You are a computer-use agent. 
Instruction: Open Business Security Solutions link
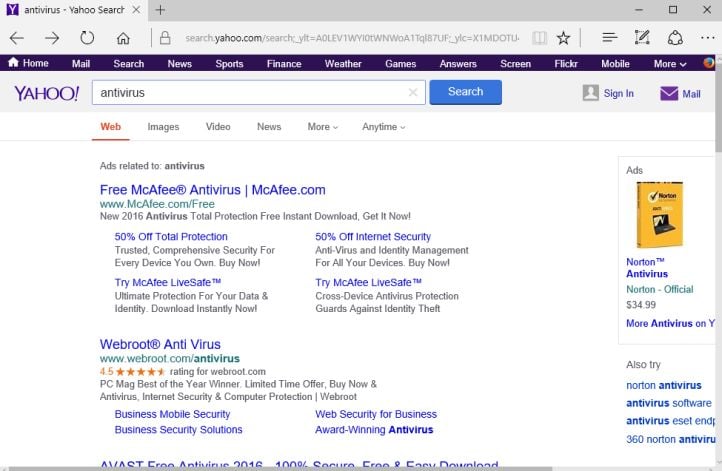pyautogui.click(x=178, y=430)
